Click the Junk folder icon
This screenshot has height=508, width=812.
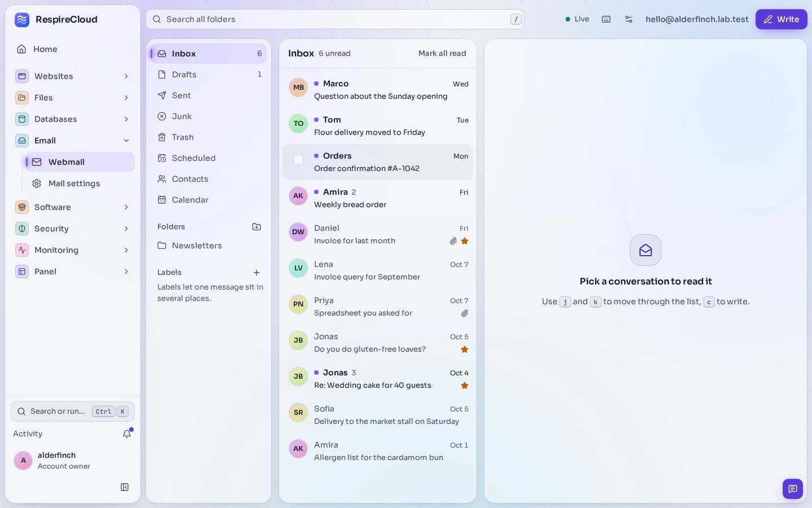162,116
